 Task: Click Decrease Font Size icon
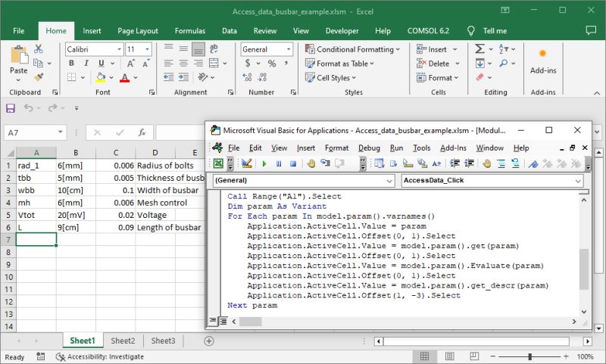pos(145,64)
